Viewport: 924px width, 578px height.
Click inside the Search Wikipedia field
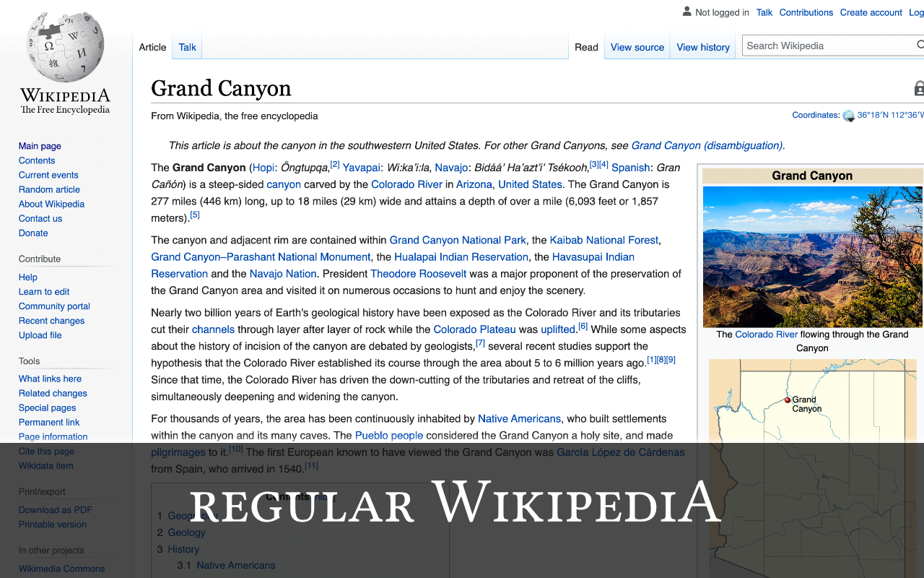coord(823,46)
